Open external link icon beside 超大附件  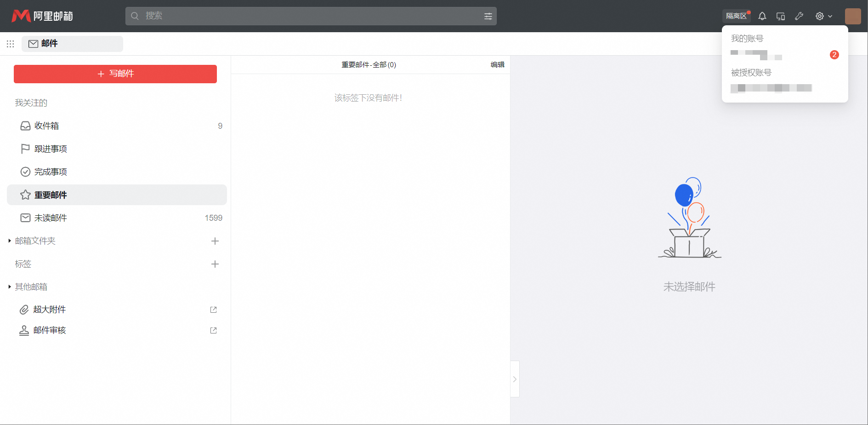[213, 310]
